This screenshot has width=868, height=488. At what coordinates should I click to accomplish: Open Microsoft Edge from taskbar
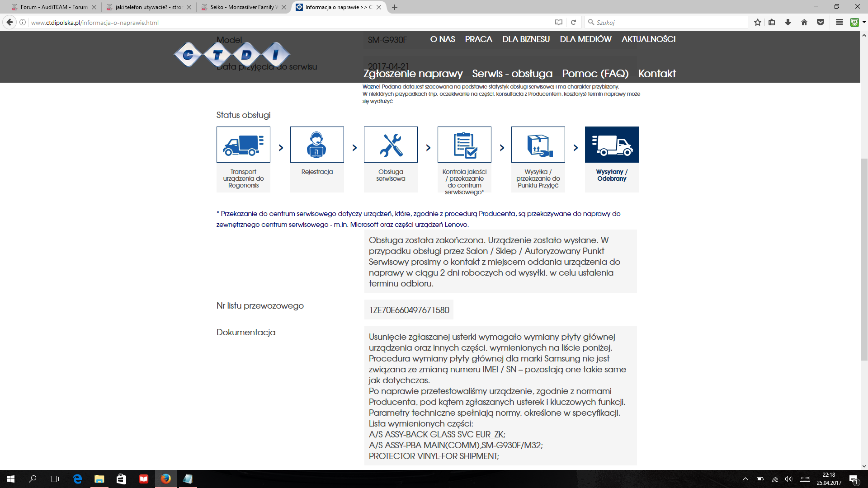pos(77,479)
